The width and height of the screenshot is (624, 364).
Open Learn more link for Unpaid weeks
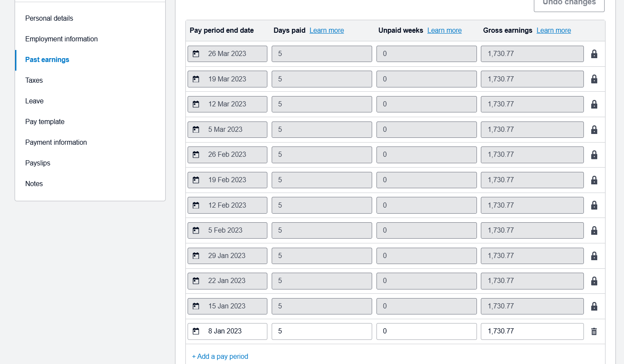(x=445, y=30)
